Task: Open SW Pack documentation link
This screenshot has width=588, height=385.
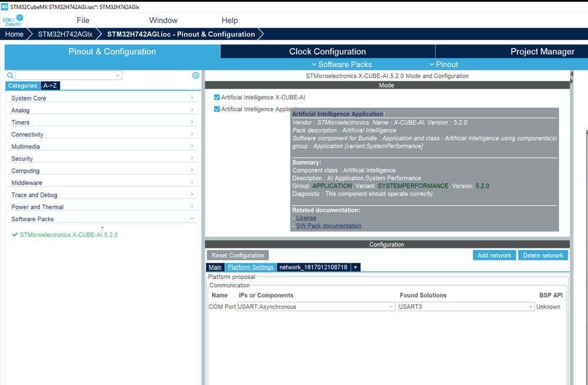Action: [x=328, y=226]
